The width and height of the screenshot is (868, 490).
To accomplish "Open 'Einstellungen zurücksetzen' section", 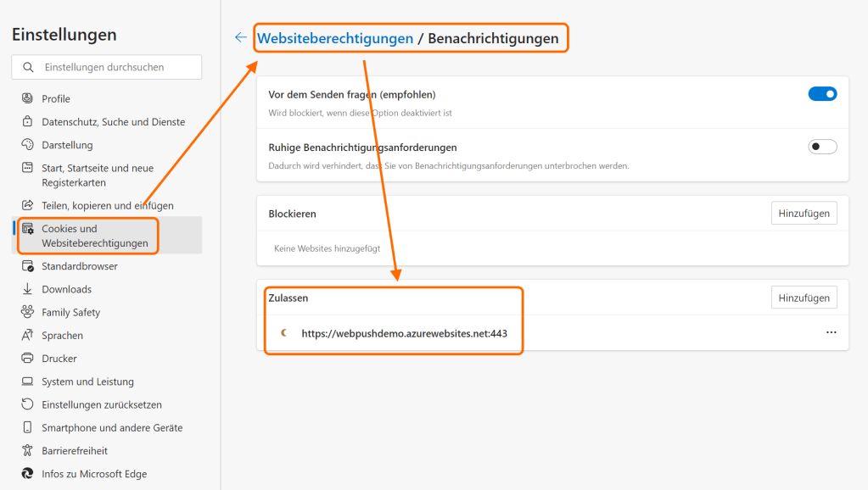I will click(101, 404).
